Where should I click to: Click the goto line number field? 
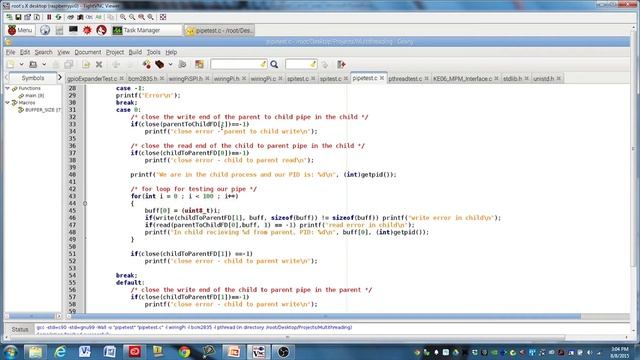pos(301,64)
